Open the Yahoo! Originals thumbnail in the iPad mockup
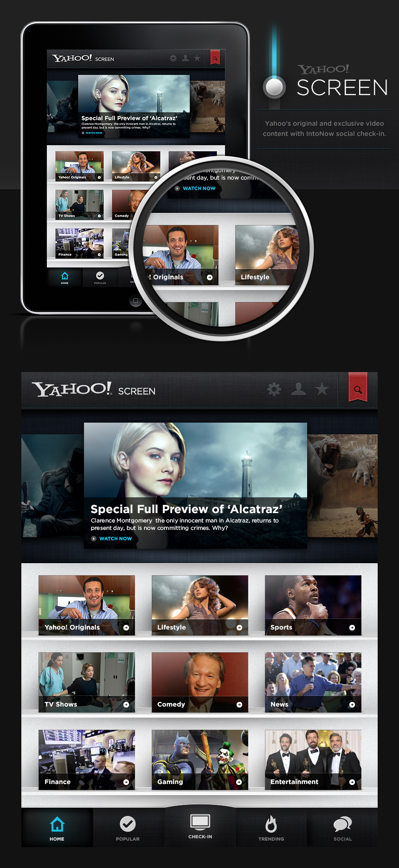Screen dimensions: 399x868 click(x=79, y=166)
